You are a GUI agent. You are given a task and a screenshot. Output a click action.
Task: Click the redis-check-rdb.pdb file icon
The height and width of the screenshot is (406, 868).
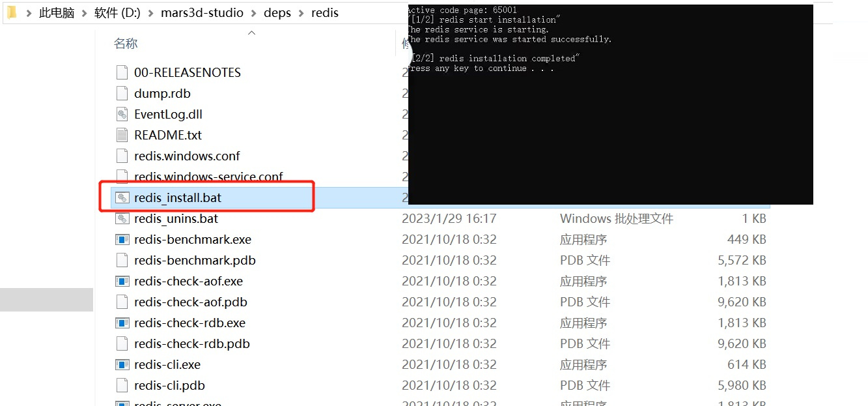[x=122, y=343]
